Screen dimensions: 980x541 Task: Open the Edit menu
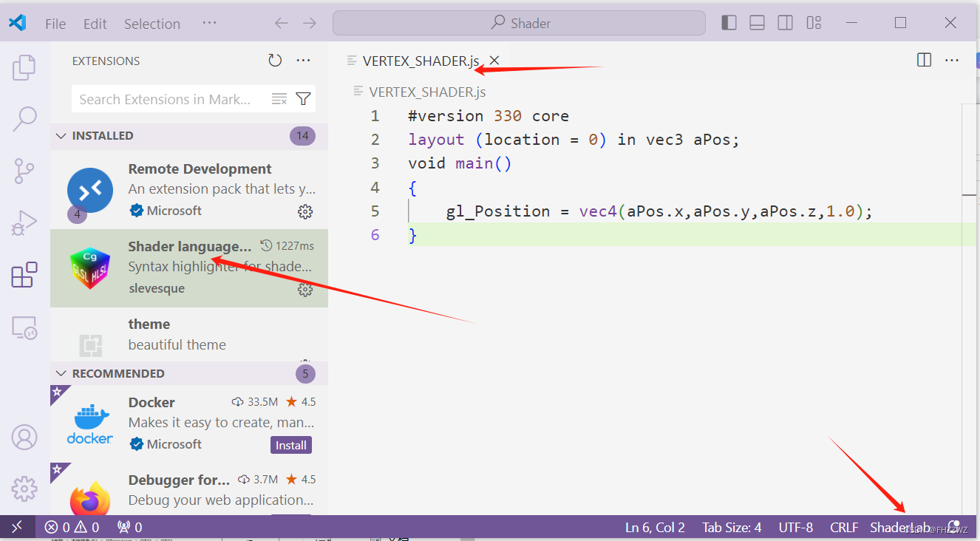pos(95,24)
